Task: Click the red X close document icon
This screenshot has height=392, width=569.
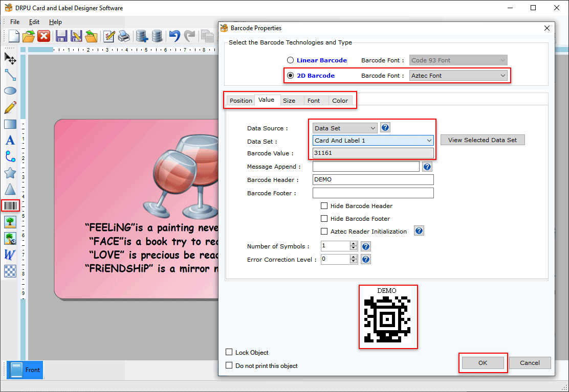Action: [43, 36]
